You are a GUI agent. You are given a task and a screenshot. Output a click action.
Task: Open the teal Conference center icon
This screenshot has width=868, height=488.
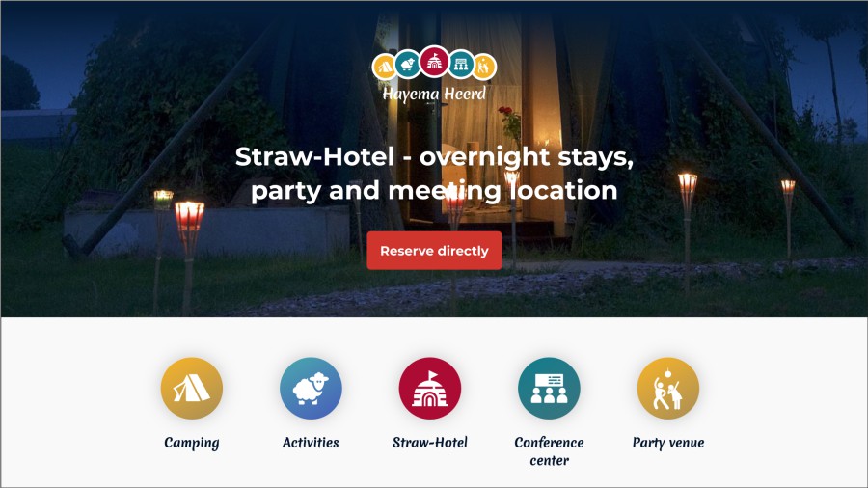(x=549, y=388)
